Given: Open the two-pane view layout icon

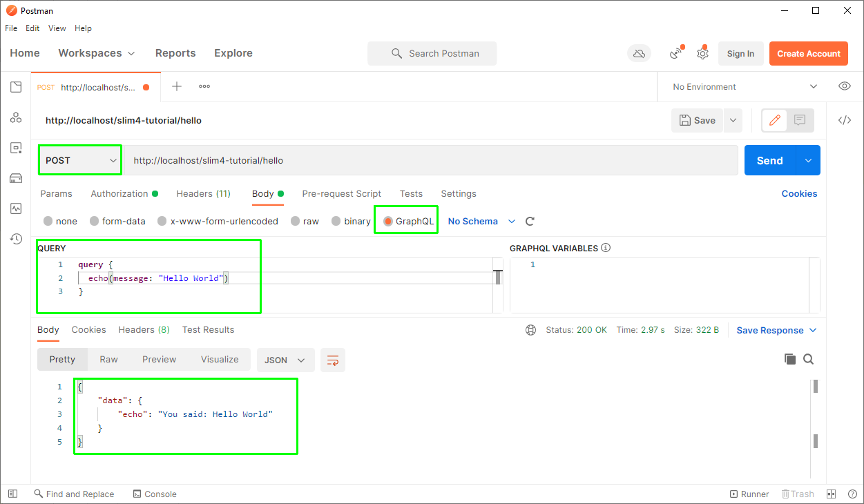Looking at the screenshot, I should [x=832, y=494].
